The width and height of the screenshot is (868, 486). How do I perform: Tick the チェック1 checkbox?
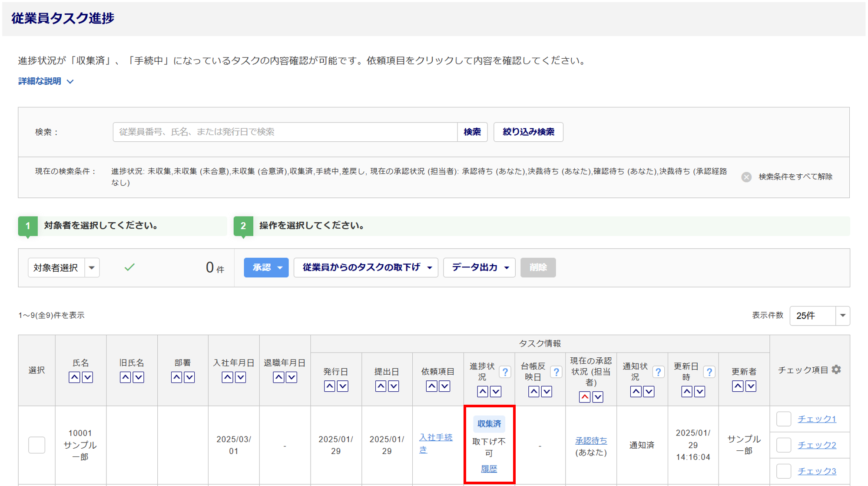(x=784, y=419)
